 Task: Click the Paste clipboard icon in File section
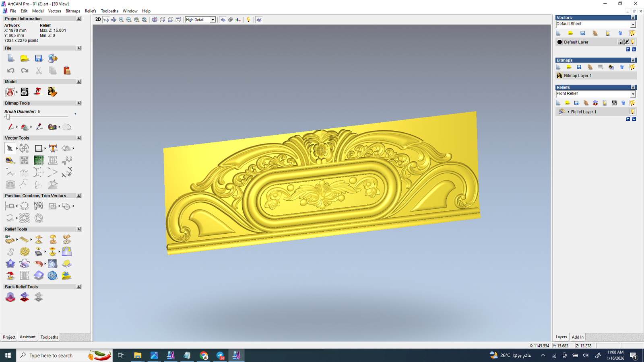pos(67,71)
